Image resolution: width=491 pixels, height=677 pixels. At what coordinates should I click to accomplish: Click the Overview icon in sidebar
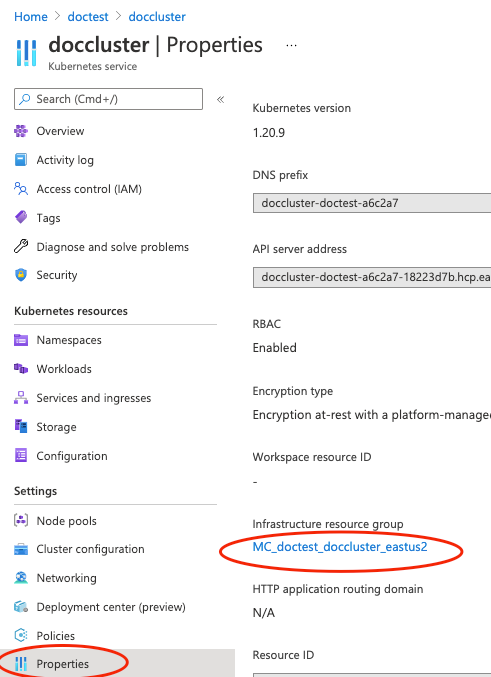point(21,131)
